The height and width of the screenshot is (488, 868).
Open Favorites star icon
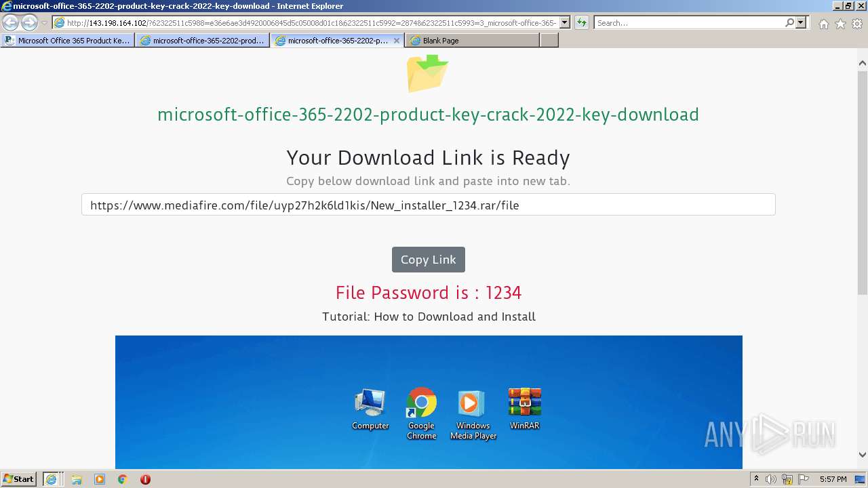tap(840, 24)
